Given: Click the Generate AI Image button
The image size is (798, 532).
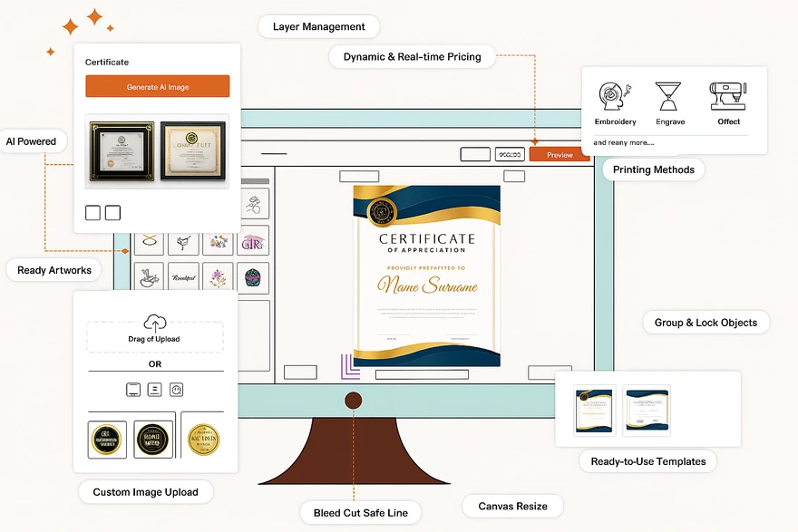Looking at the screenshot, I should [x=157, y=85].
